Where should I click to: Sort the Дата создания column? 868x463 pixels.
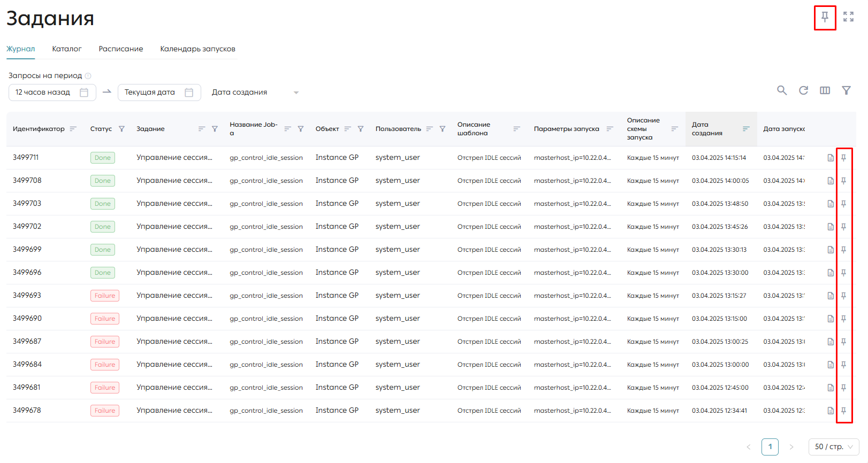pyautogui.click(x=746, y=129)
